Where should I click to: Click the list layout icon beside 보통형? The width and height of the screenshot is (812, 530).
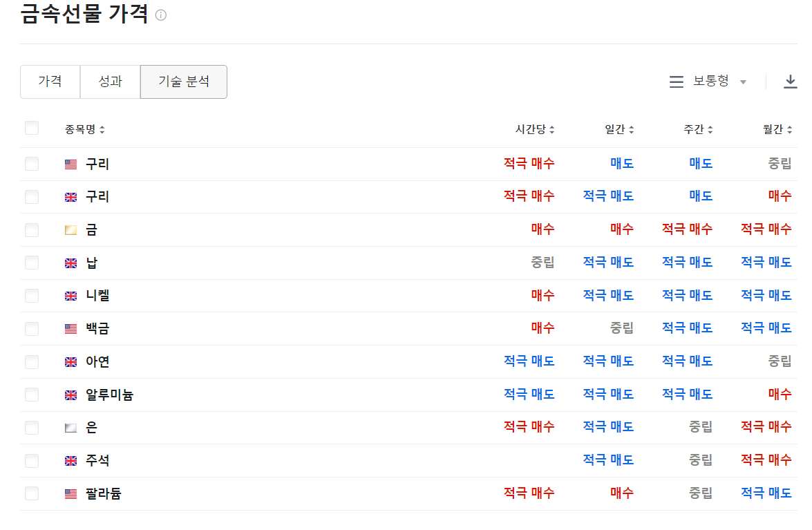click(x=677, y=82)
